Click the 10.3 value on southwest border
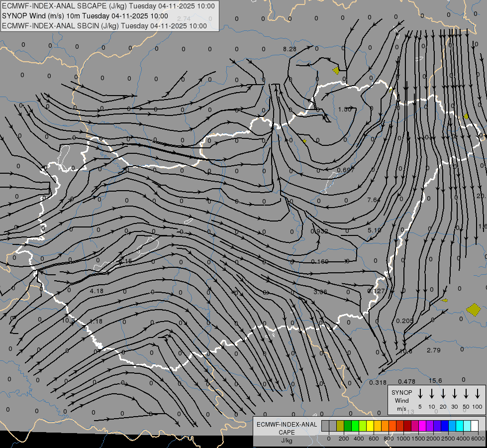 (68, 320)
